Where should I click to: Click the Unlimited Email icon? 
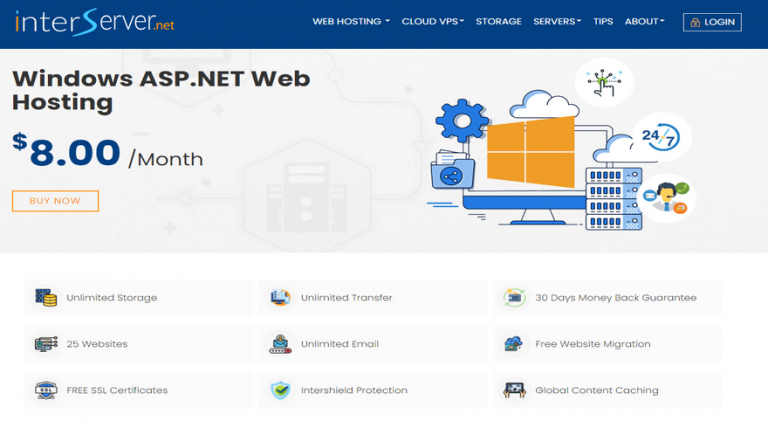click(x=280, y=344)
